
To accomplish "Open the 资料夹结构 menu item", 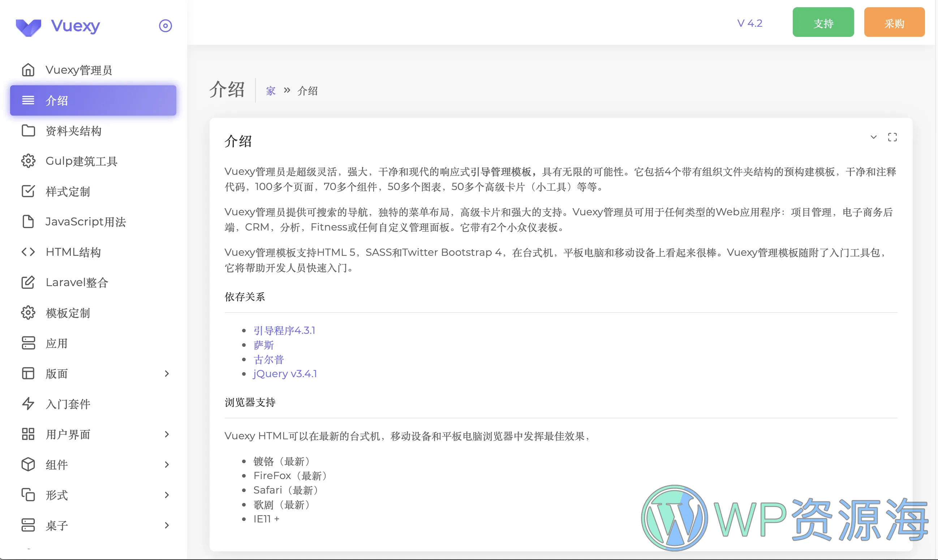I will [x=93, y=130].
